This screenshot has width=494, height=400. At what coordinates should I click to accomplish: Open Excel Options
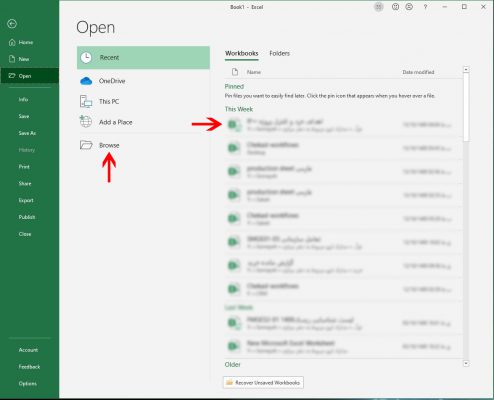point(29,384)
